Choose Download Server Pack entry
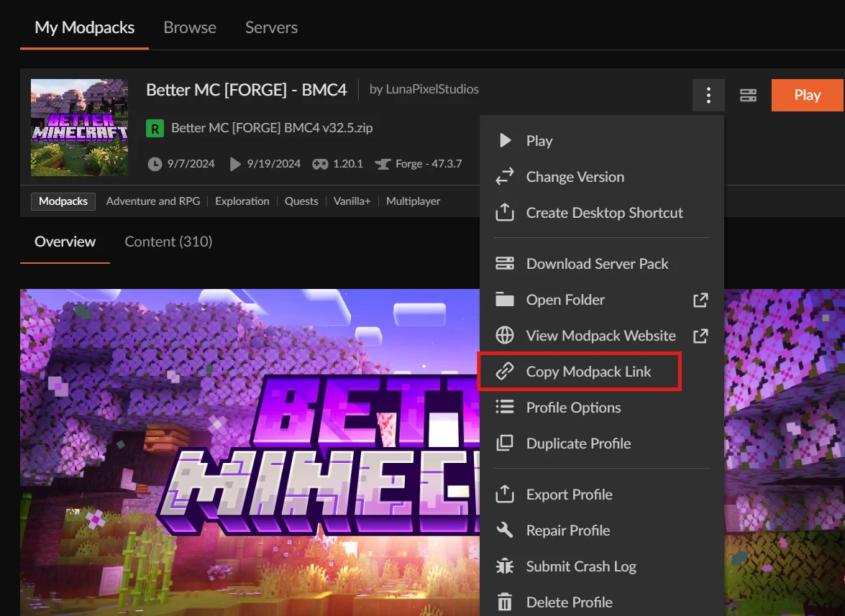 click(601, 263)
